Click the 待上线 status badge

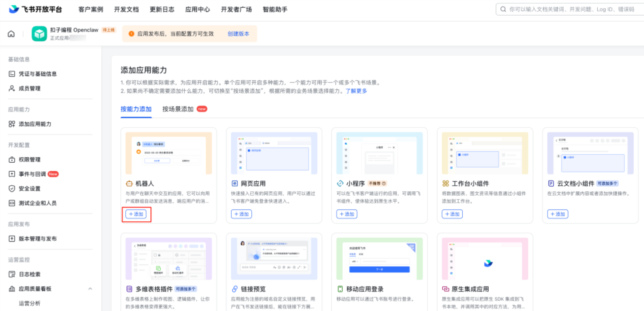click(109, 30)
